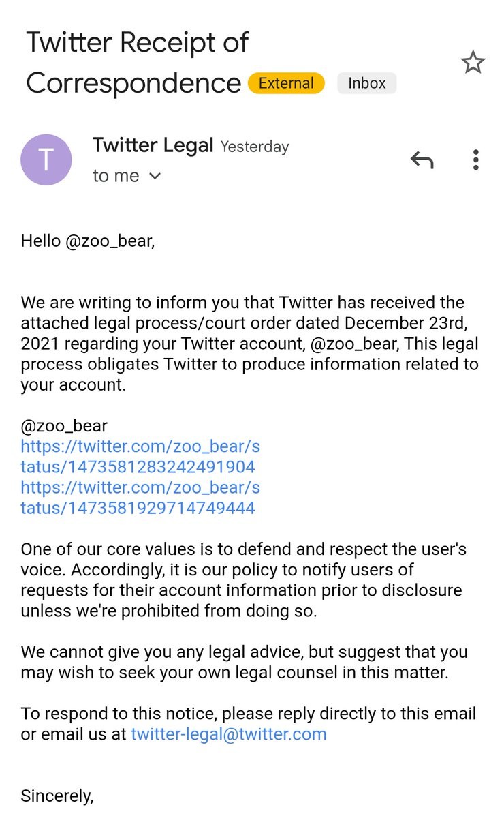Star this Twitter Receipt of Correspondence email
This screenshot has width=504, height=818.
click(473, 63)
